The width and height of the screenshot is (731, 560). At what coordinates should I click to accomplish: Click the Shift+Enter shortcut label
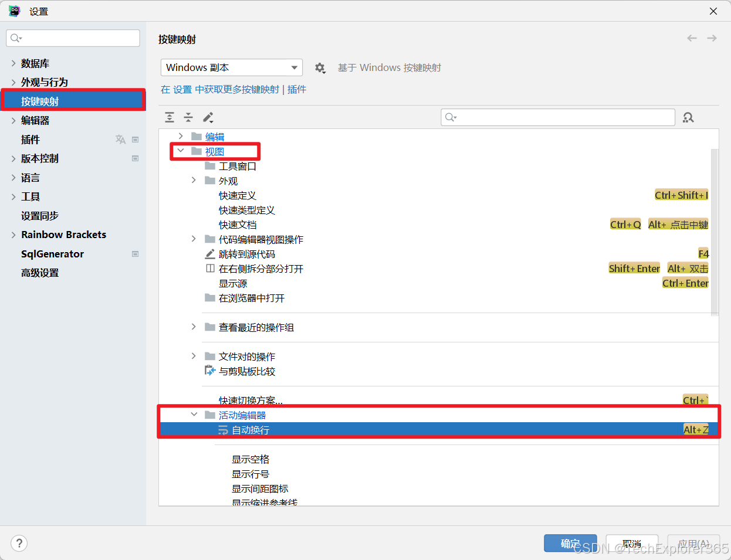(x=634, y=269)
